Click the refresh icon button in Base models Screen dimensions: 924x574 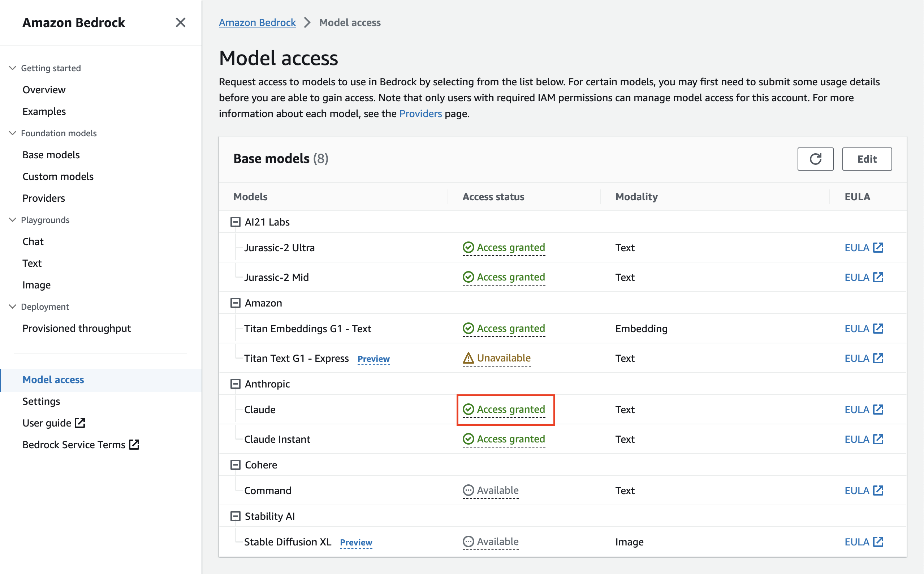click(815, 159)
